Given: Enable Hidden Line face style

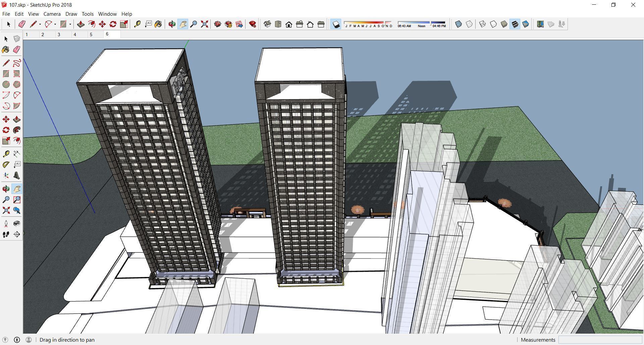Looking at the screenshot, I should 493,24.
